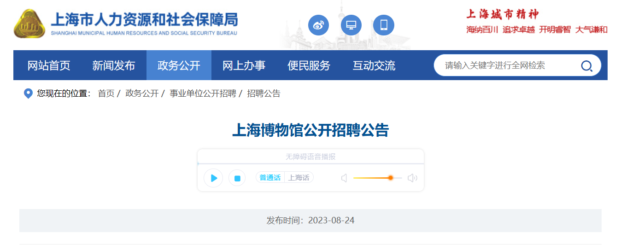
Task: Click the desktop monitor icon
Action: pyautogui.click(x=351, y=25)
